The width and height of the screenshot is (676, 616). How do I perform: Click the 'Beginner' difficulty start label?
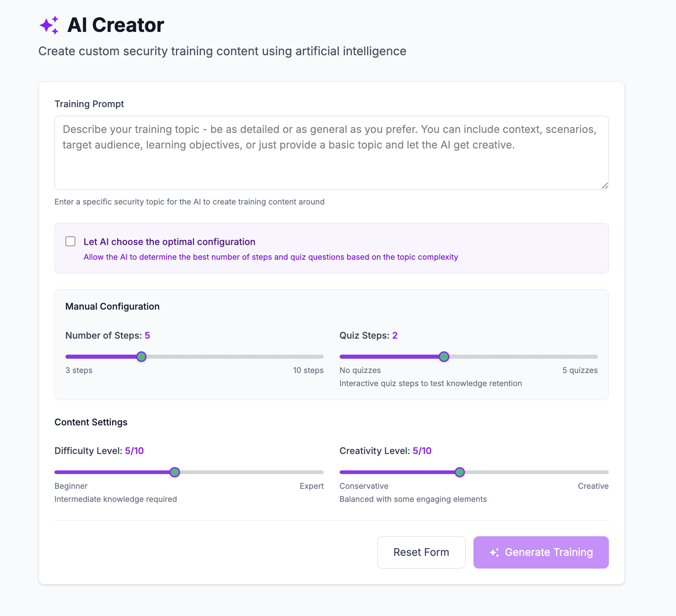pos(71,486)
